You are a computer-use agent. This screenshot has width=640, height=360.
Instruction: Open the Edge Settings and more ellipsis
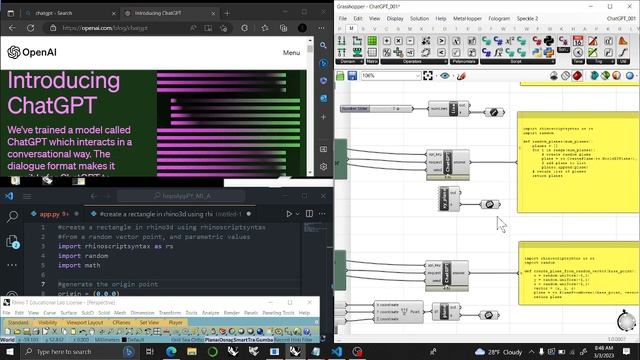click(x=322, y=28)
